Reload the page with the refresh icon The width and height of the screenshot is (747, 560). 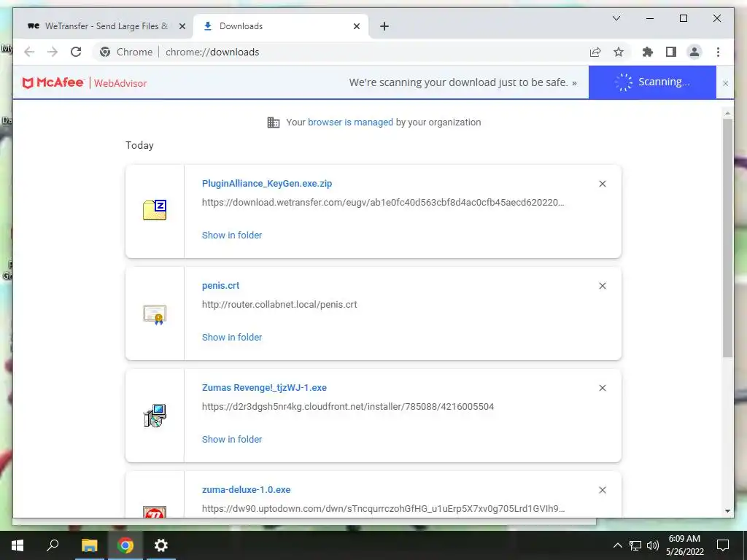(76, 52)
